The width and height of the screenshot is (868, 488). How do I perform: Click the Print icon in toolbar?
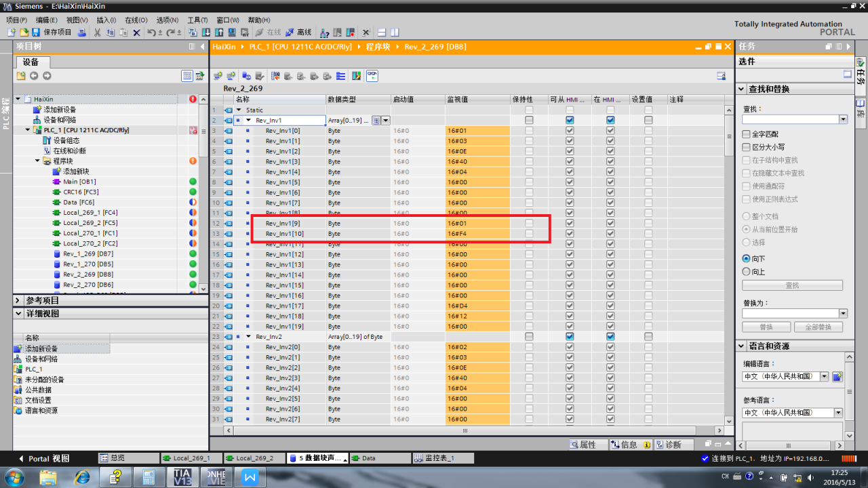pos(82,32)
